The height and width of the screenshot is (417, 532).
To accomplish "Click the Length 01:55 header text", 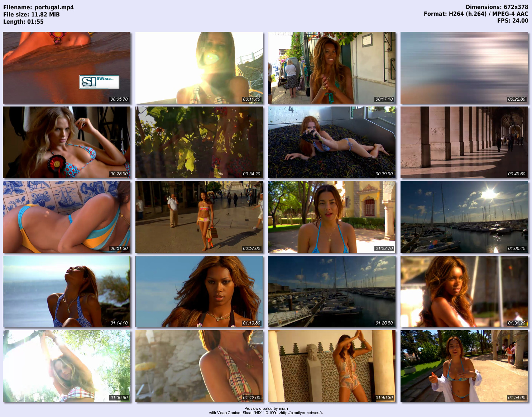I will pos(23,22).
